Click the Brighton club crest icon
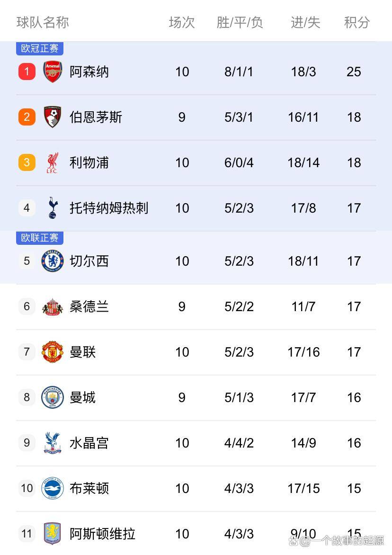 pyautogui.click(x=53, y=488)
